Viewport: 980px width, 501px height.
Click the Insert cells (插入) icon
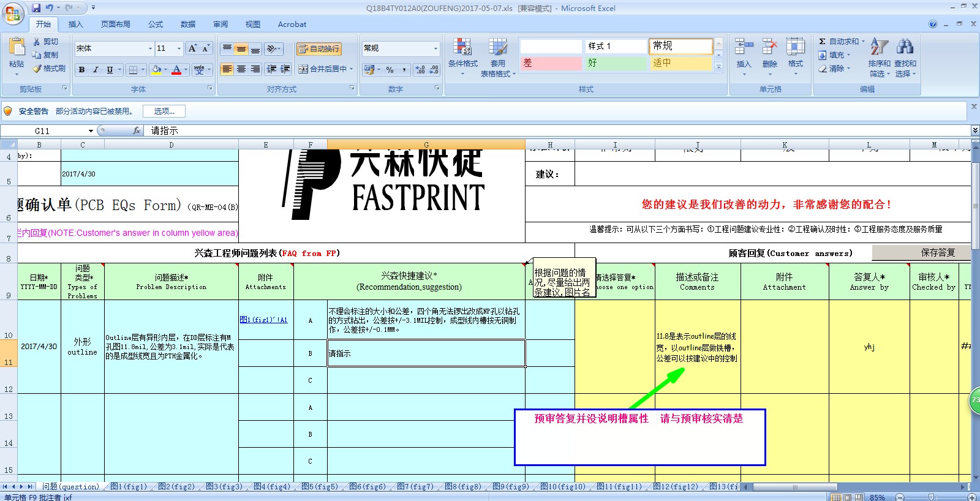(744, 47)
